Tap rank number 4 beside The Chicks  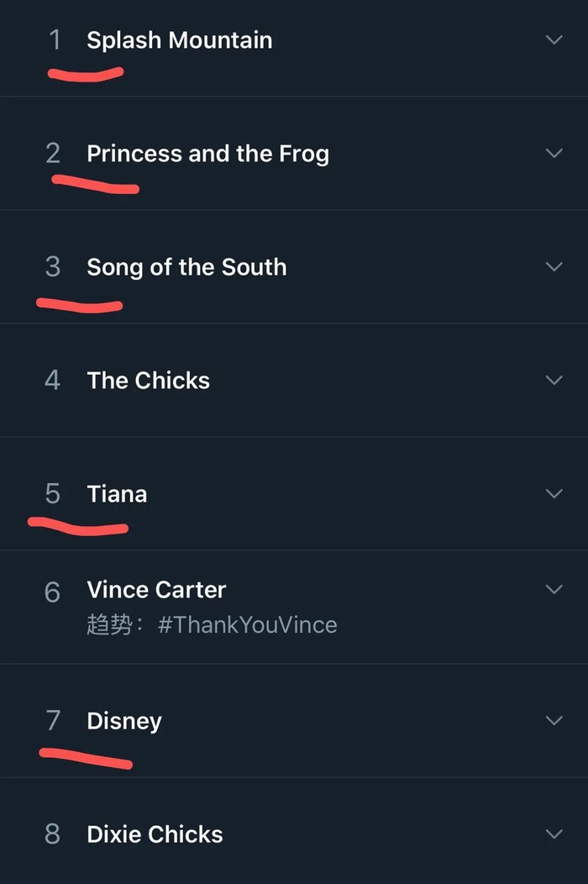coord(52,381)
